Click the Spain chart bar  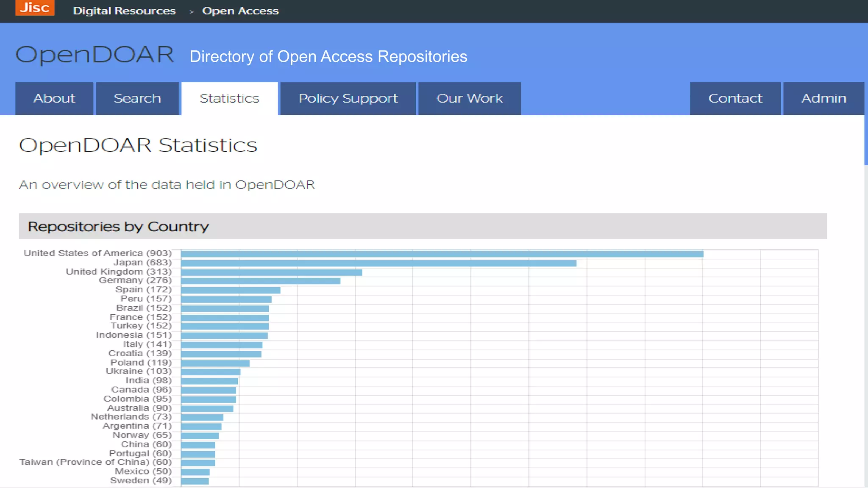[x=231, y=290]
